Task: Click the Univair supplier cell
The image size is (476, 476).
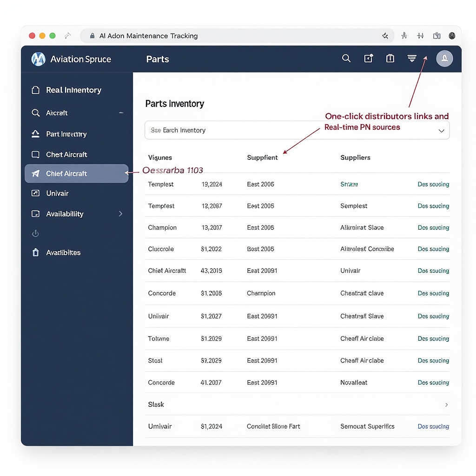Action: click(x=350, y=271)
